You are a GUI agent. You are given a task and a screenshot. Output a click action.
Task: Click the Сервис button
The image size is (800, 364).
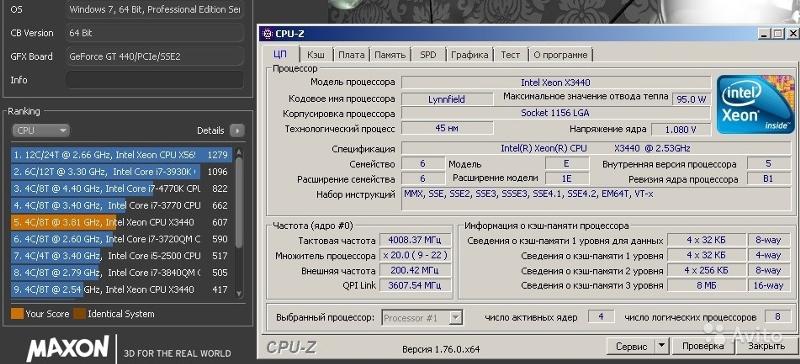click(x=631, y=346)
